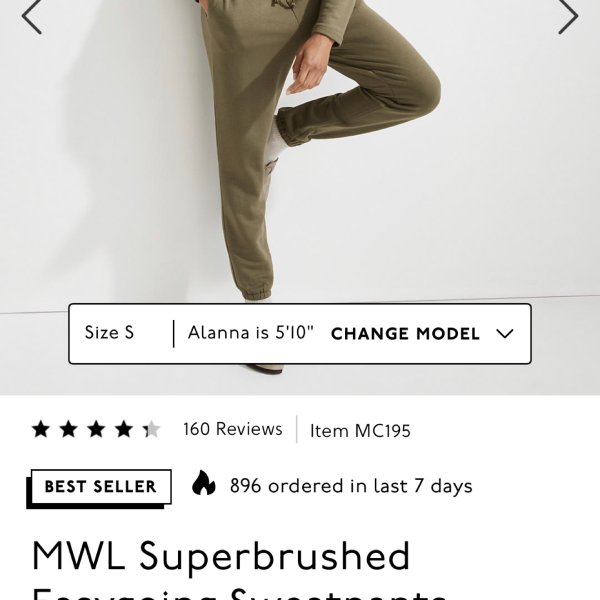Click the half-filled fifth star
Viewport: 600px width, 600px height.
click(152, 429)
